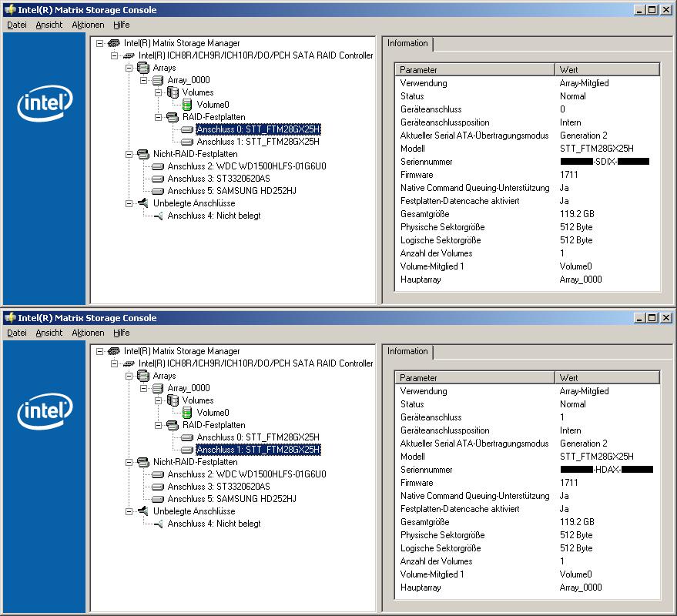
Task: Collapse Nicht-RAID-Festplatten node in lower window
Action: pyautogui.click(x=129, y=462)
